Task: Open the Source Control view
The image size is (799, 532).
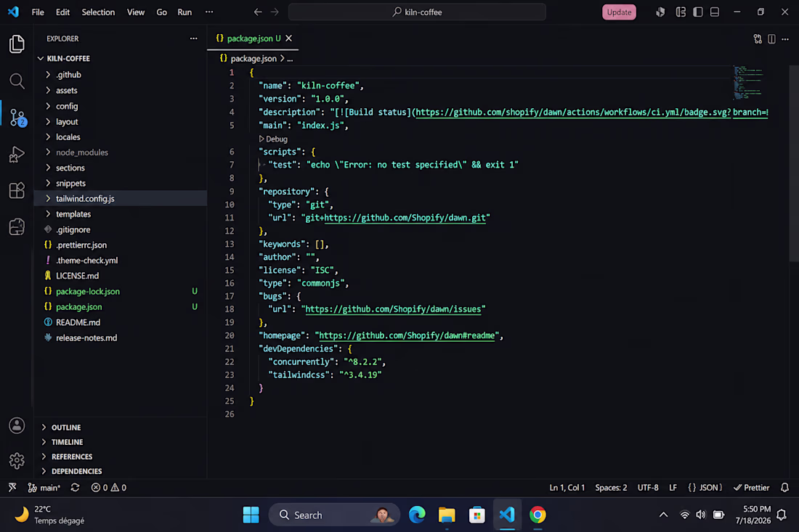Action: [x=17, y=118]
